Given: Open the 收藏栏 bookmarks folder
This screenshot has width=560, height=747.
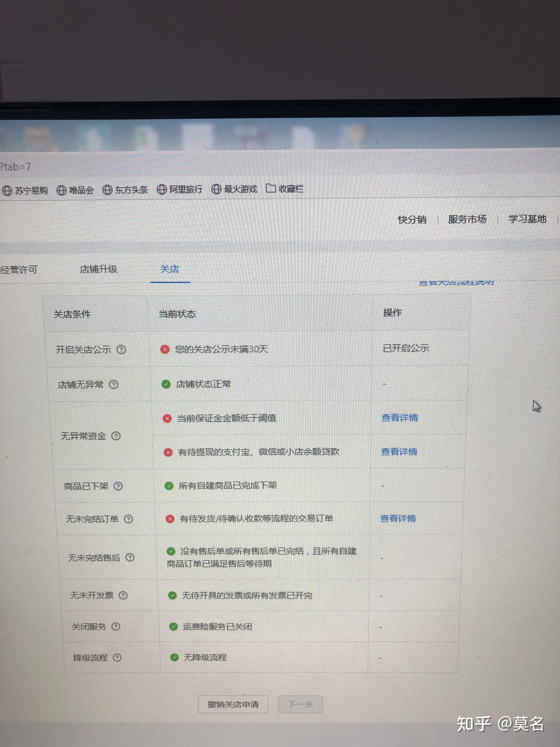Looking at the screenshot, I should click(x=285, y=188).
